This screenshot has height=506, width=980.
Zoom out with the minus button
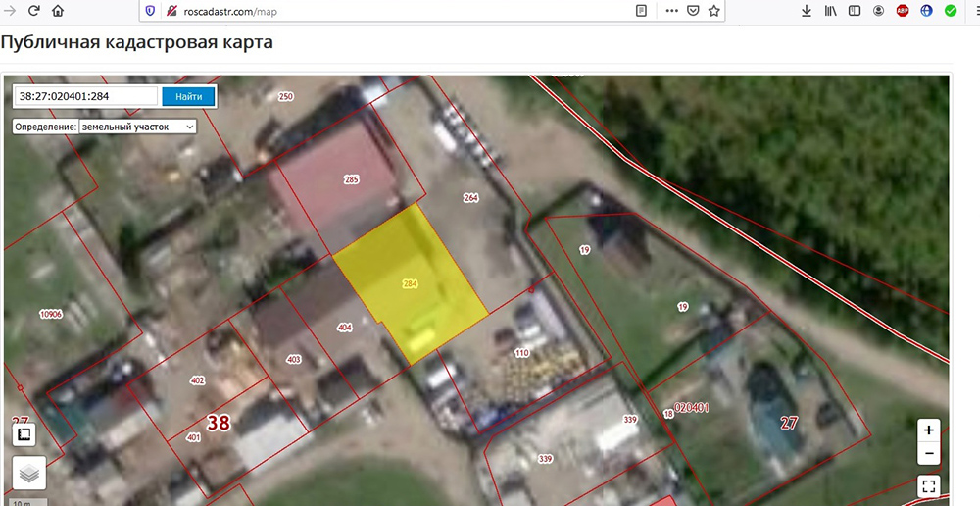[929, 454]
